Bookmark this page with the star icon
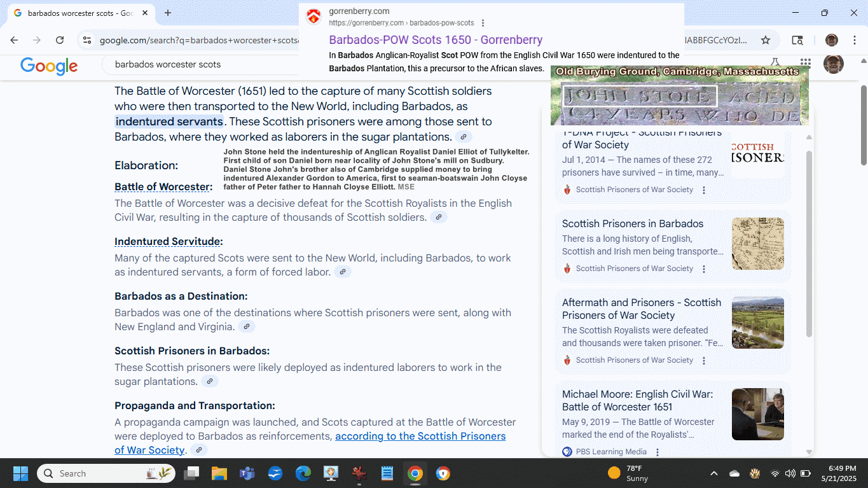868x488 pixels. pos(766,40)
